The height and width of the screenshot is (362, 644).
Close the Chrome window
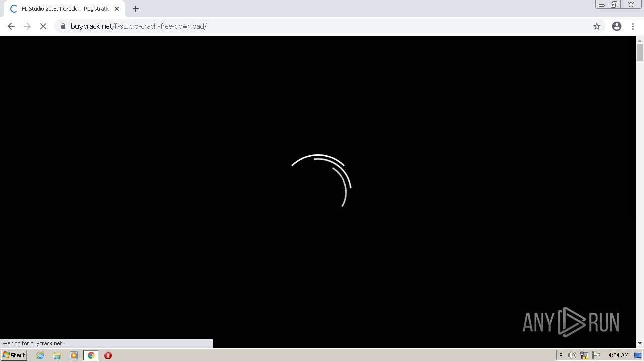[631, 5]
